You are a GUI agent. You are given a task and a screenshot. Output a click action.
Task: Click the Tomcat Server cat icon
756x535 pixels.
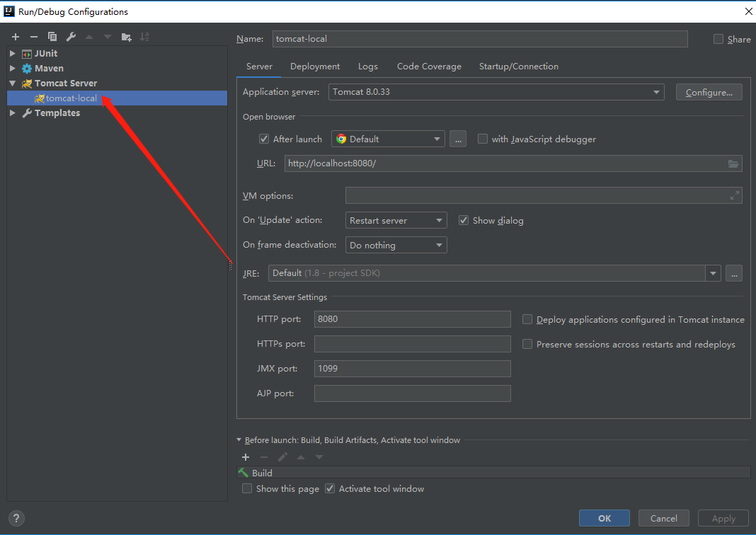[x=27, y=84]
